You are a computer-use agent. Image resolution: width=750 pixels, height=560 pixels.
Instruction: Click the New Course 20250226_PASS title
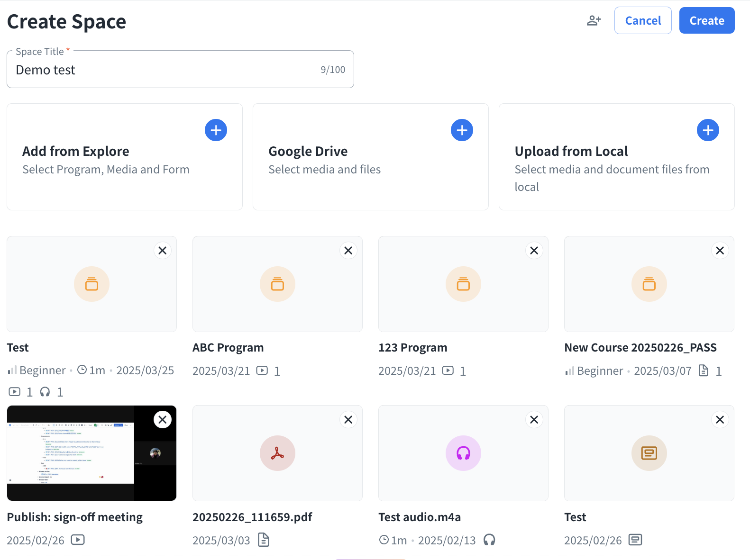[640, 347]
